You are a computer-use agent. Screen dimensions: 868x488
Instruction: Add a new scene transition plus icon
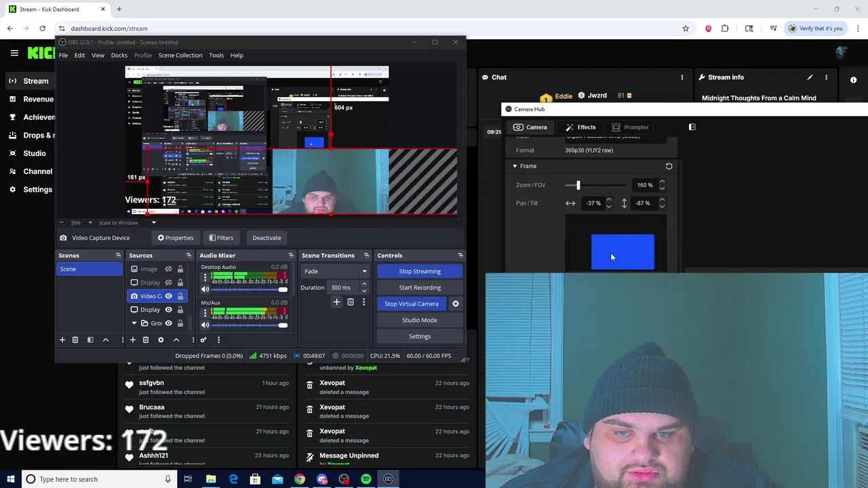(336, 302)
